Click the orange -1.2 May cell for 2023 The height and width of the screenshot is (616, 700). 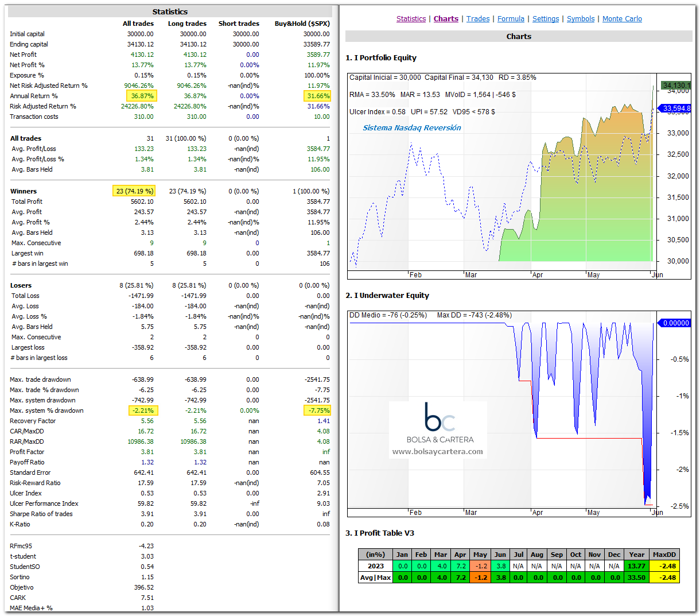480,565
